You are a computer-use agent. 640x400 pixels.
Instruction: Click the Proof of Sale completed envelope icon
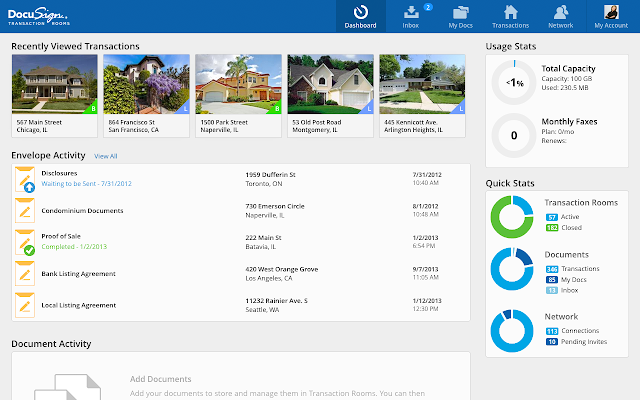[x=26, y=243]
